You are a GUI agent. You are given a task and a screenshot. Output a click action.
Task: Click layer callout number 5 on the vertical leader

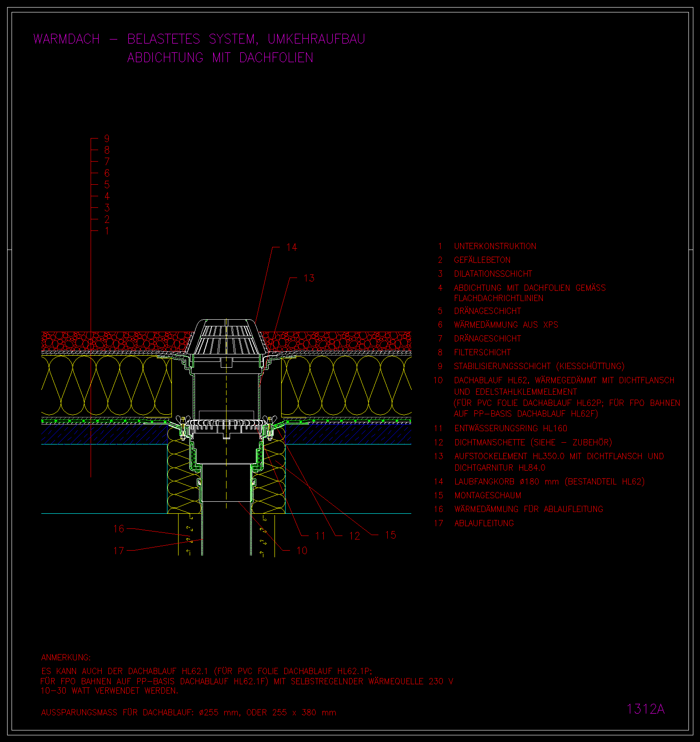[x=107, y=184]
